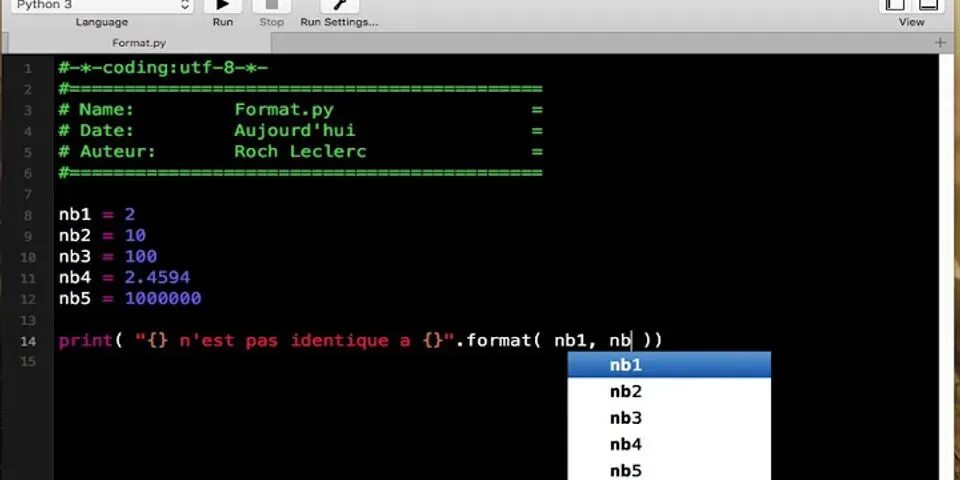Click line number 14 in gutter
The height and width of the screenshot is (480, 960).
(28, 341)
